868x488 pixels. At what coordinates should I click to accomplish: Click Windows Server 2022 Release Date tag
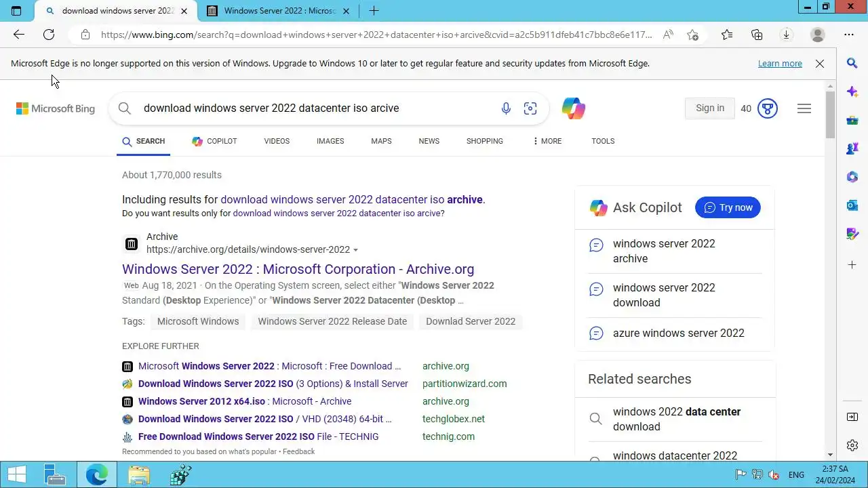click(x=332, y=321)
